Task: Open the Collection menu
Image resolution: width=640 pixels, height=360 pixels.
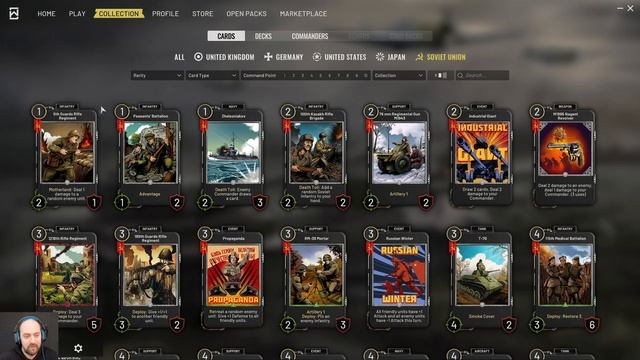Action: click(119, 13)
